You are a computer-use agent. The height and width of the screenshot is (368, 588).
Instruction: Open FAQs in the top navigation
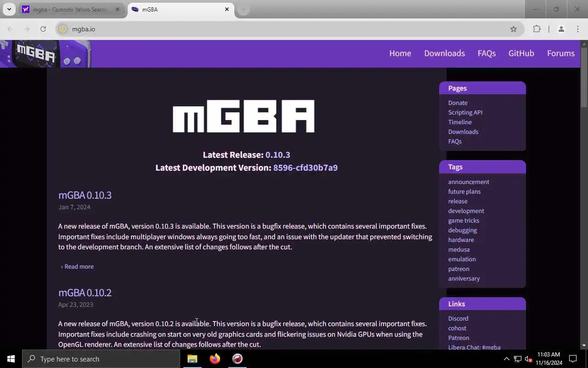pos(486,53)
